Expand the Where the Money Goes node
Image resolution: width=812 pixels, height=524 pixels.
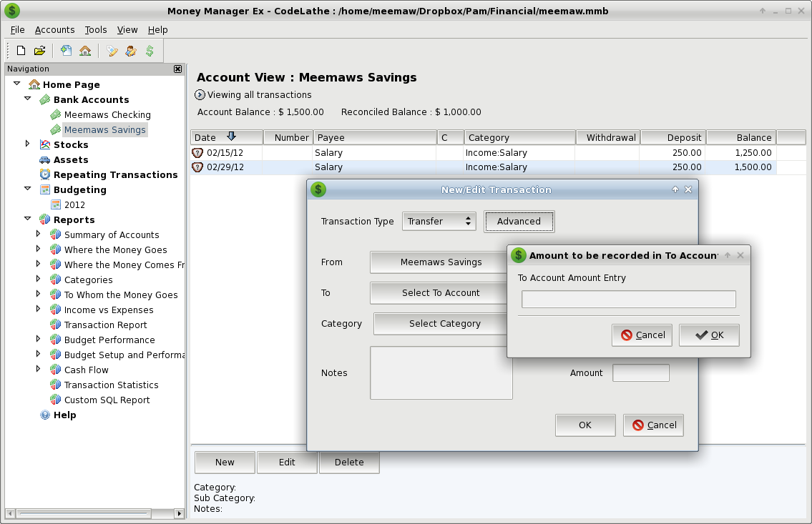(x=38, y=249)
